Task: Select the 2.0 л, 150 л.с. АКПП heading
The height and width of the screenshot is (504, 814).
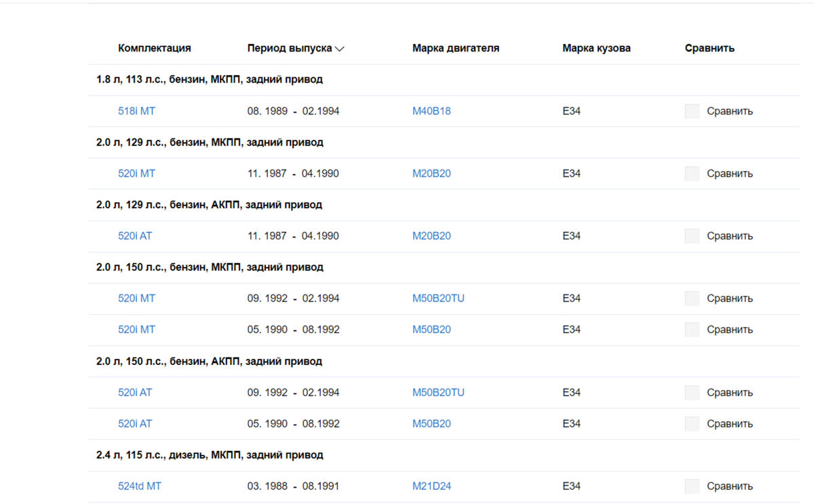Action: pyautogui.click(x=209, y=362)
